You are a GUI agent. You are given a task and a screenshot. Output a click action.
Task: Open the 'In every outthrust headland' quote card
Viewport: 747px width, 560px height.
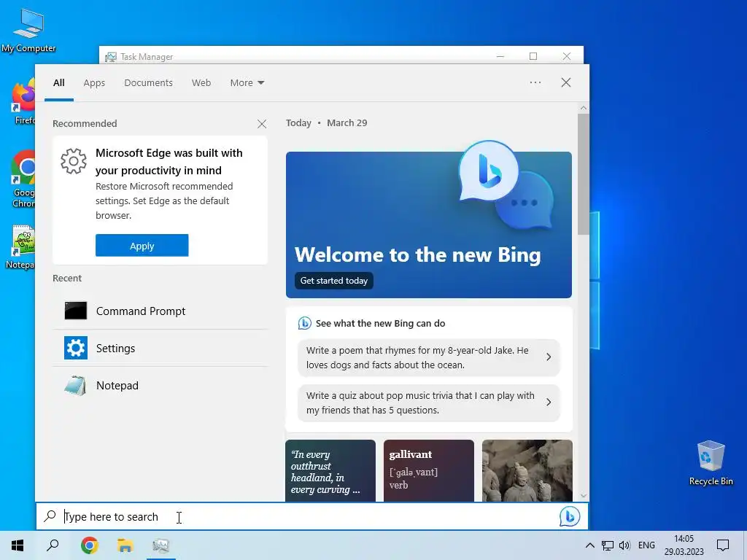point(330,470)
